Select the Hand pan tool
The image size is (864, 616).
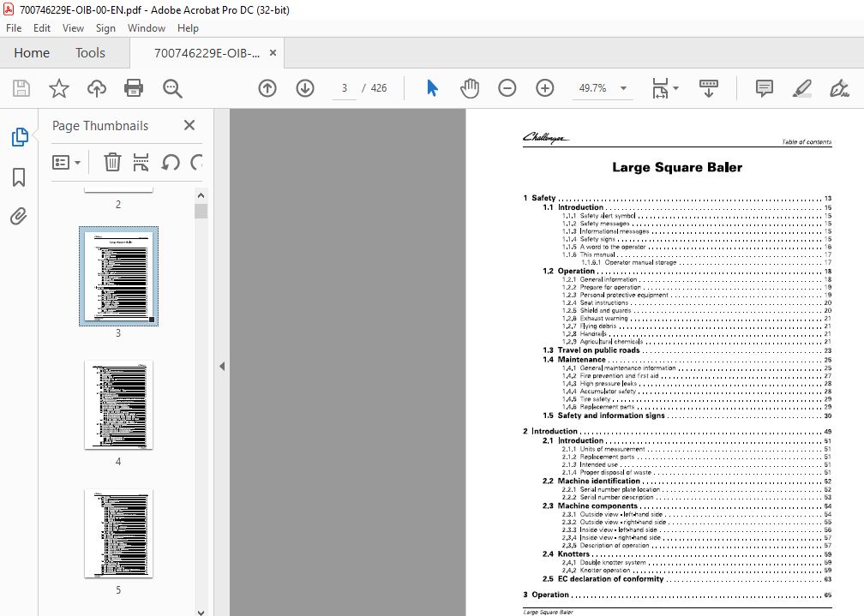[470, 88]
